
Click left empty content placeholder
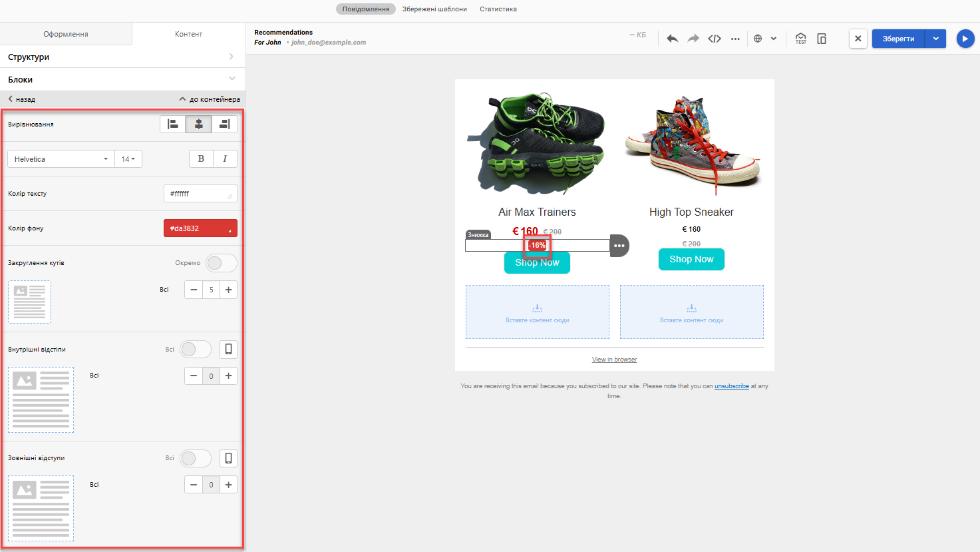point(538,312)
